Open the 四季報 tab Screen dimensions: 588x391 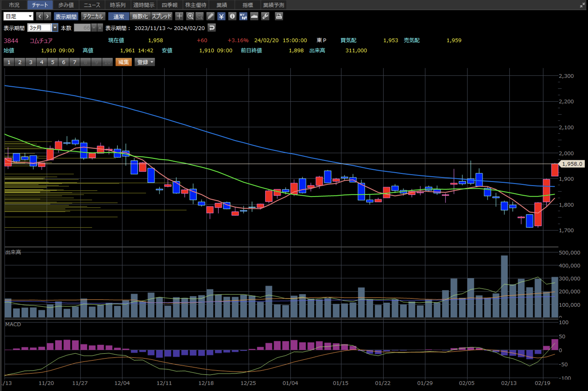coord(170,5)
